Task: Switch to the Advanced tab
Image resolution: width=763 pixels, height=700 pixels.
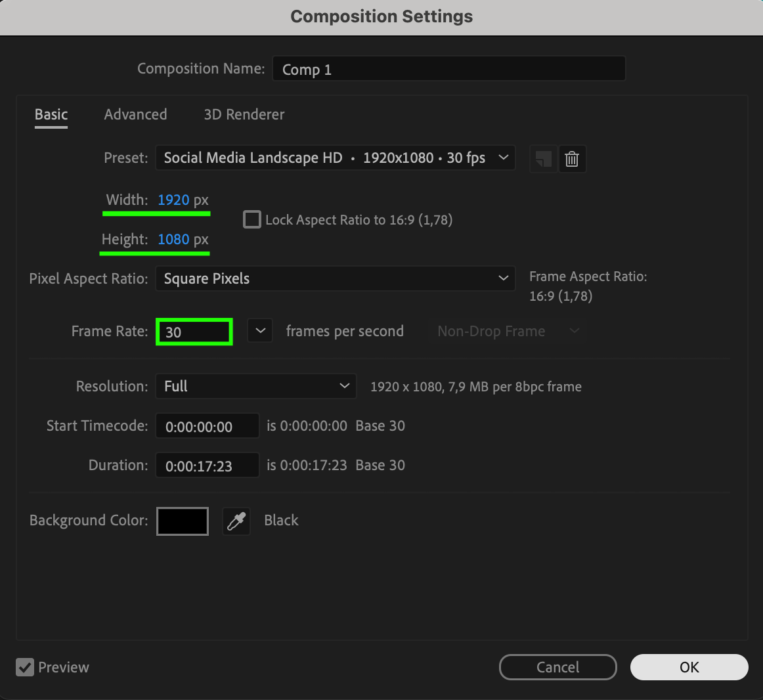Action: (x=135, y=114)
